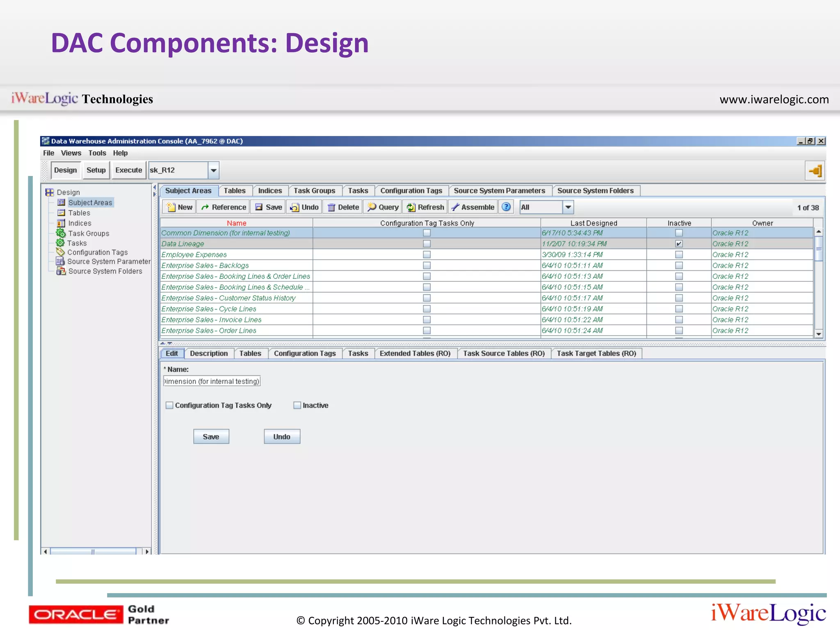Select Subject Areas in the navigation tree

click(90, 203)
